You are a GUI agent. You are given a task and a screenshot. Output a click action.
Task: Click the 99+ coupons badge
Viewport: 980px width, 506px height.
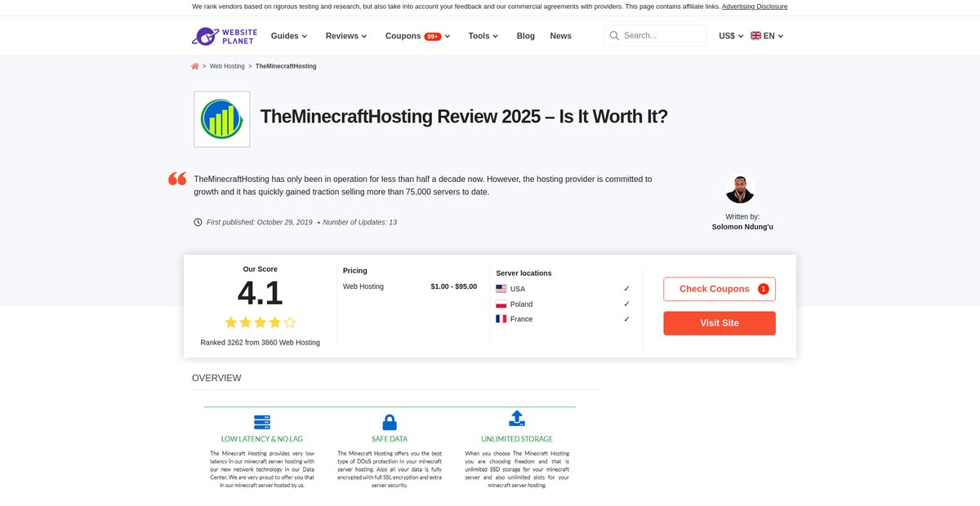click(433, 36)
